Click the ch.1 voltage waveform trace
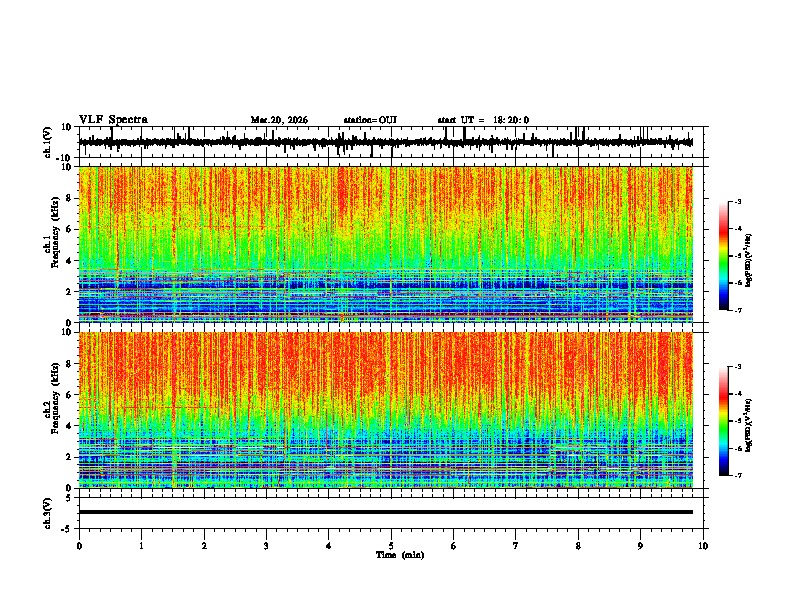The height and width of the screenshot is (612, 792). coord(385,142)
